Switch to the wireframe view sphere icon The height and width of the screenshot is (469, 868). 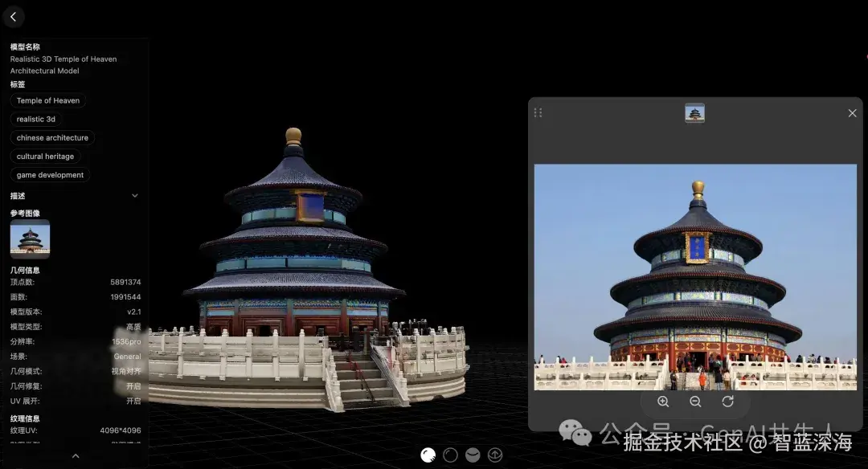pos(450,455)
